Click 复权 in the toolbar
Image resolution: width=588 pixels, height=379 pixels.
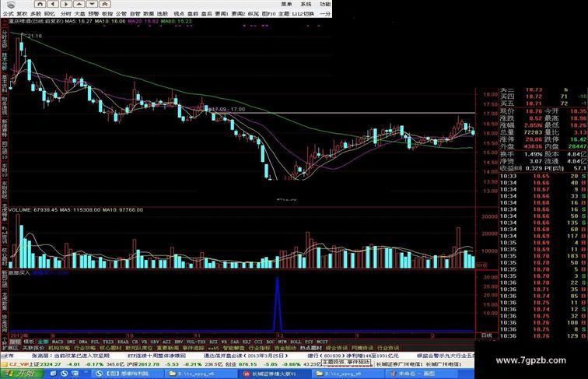(x=22, y=14)
